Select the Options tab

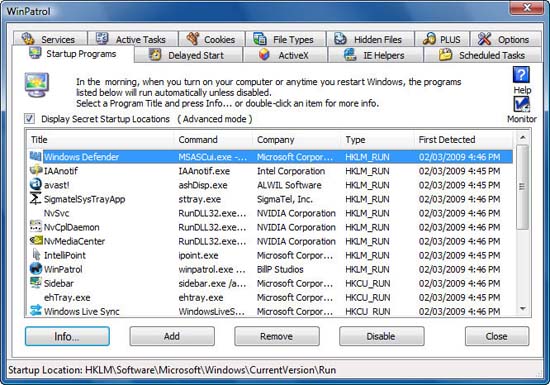505,39
